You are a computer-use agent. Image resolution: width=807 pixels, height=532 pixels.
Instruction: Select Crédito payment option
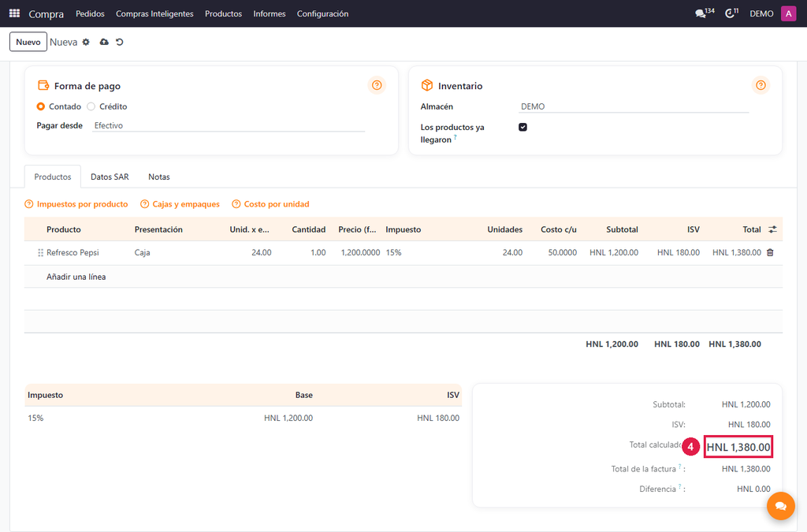click(91, 106)
